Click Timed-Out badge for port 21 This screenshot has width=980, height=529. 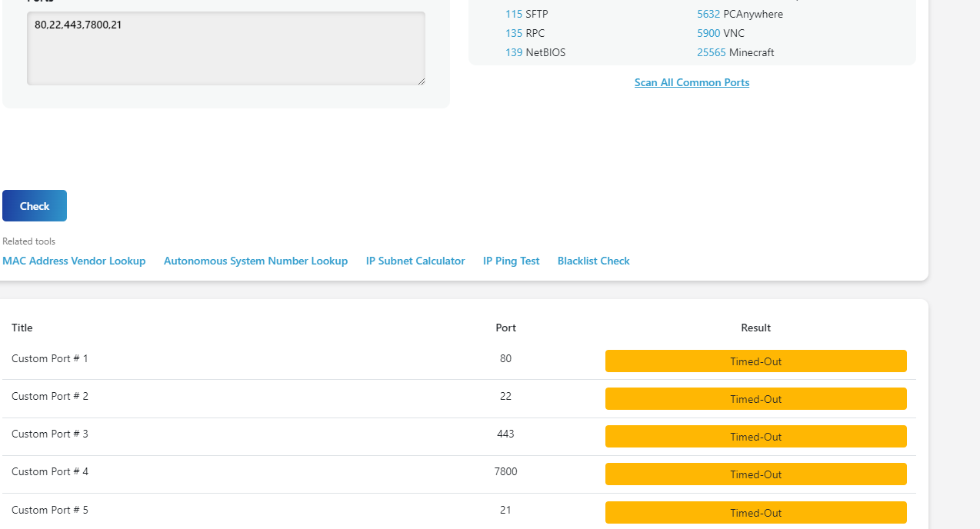click(x=755, y=512)
